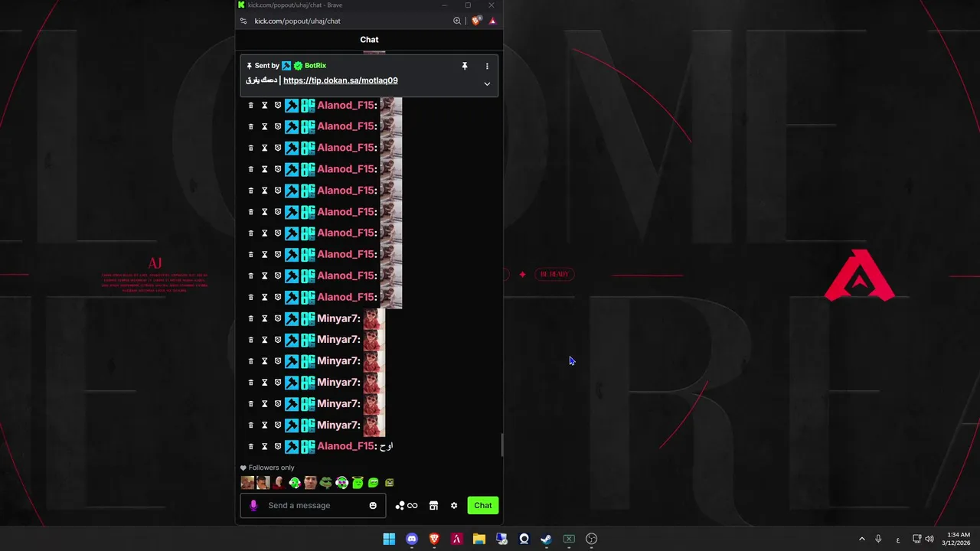Viewport: 980px width, 551px height.
Task: Click the kick.com/popout/uhaj/chat address bar
Action: click(298, 21)
